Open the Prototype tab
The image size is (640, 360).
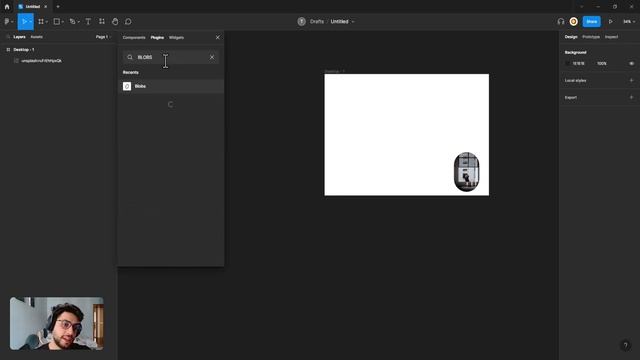pyautogui.click(x=591, y=37)
